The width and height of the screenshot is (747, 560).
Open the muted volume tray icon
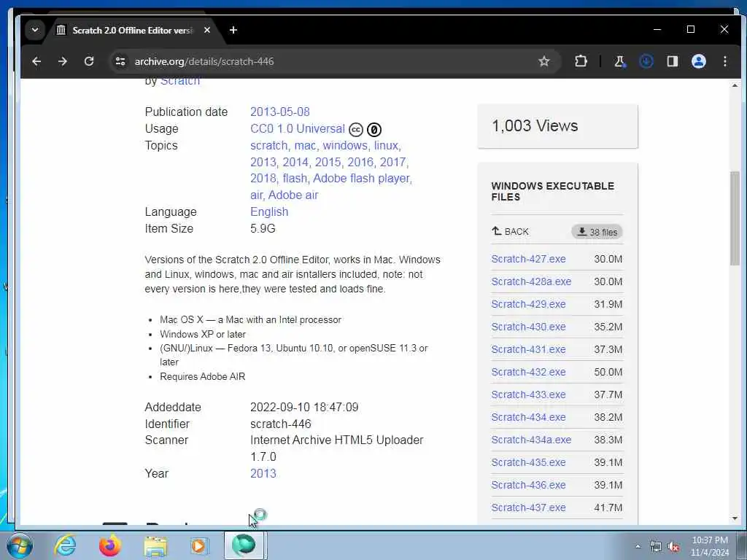pyautogui.click(x=673, y=546)
